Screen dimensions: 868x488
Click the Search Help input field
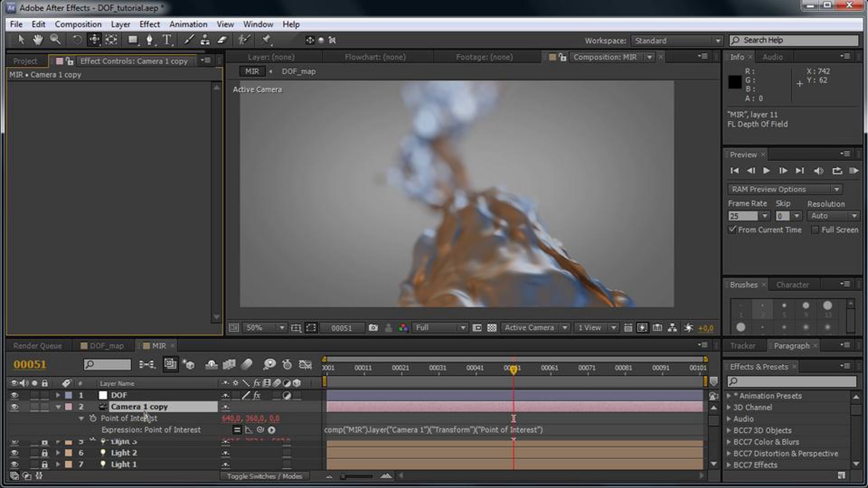[x=793, y=40]
